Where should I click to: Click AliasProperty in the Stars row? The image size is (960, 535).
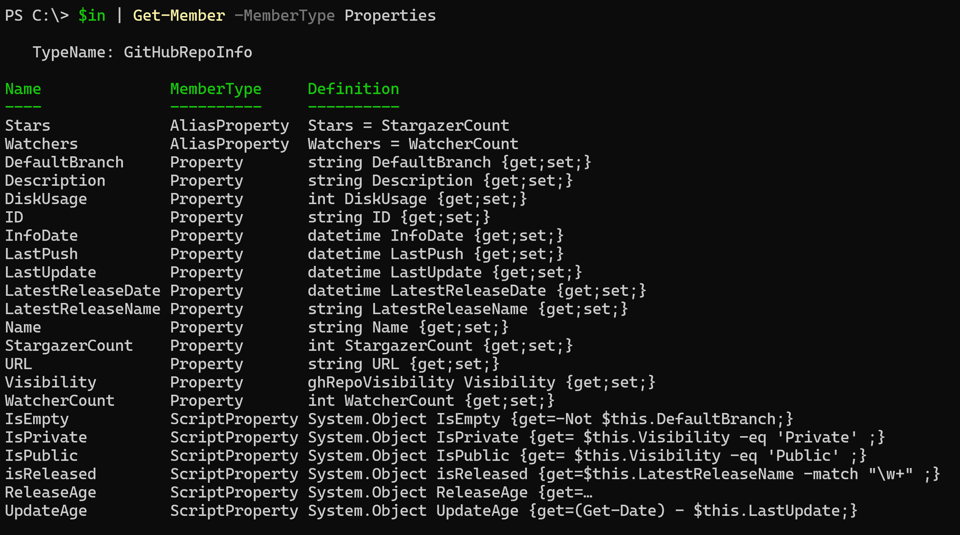tap(230, 126)
